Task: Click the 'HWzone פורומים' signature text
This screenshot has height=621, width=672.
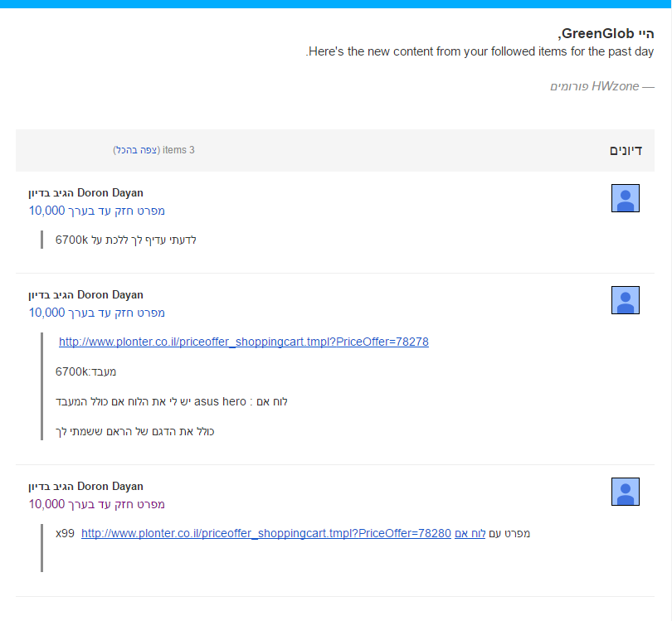Action: pos(602,86)
